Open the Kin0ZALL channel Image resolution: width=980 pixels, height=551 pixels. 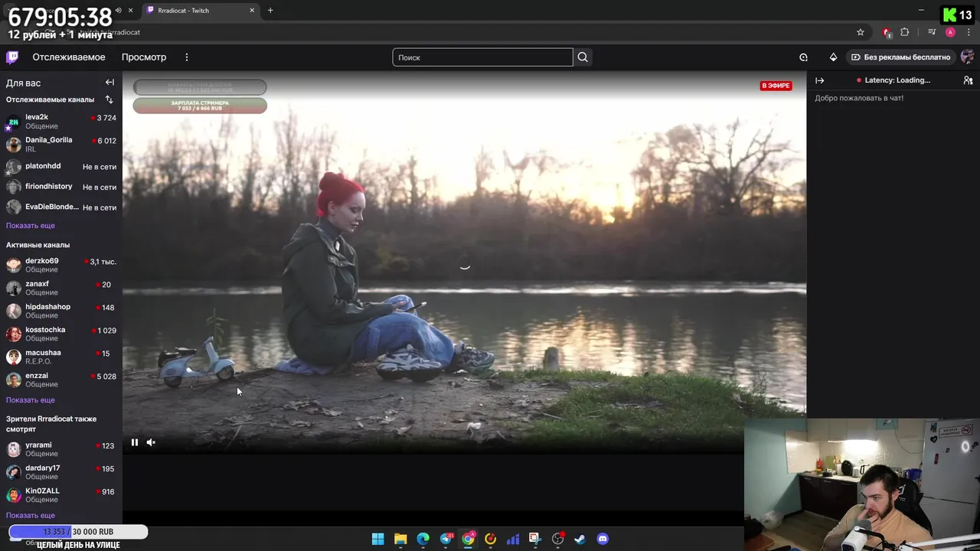tap(61, 495)
